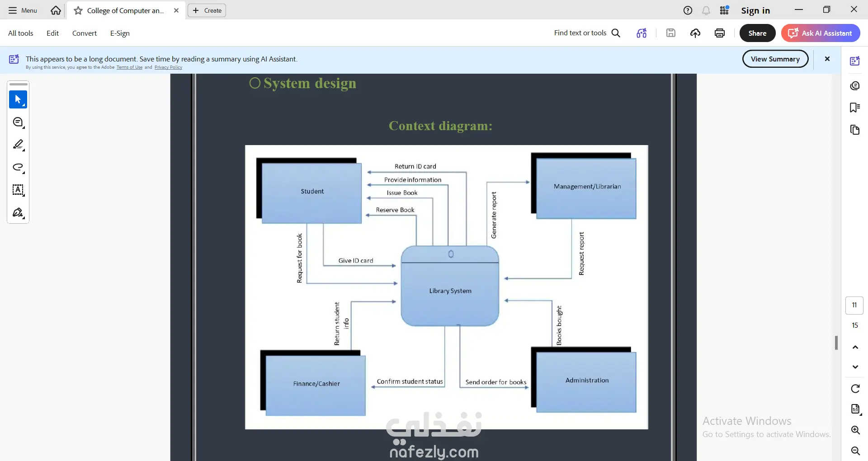
Task: Open the Comments panel icon in the right sidebar
Action: [x=855, y=85]
